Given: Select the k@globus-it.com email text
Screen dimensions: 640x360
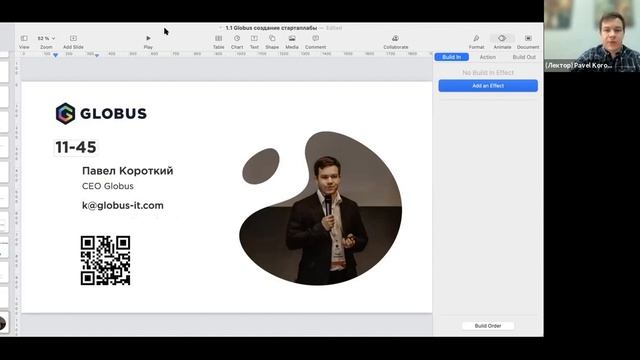Looking at the screenshot, I should [x=123, y=205].
